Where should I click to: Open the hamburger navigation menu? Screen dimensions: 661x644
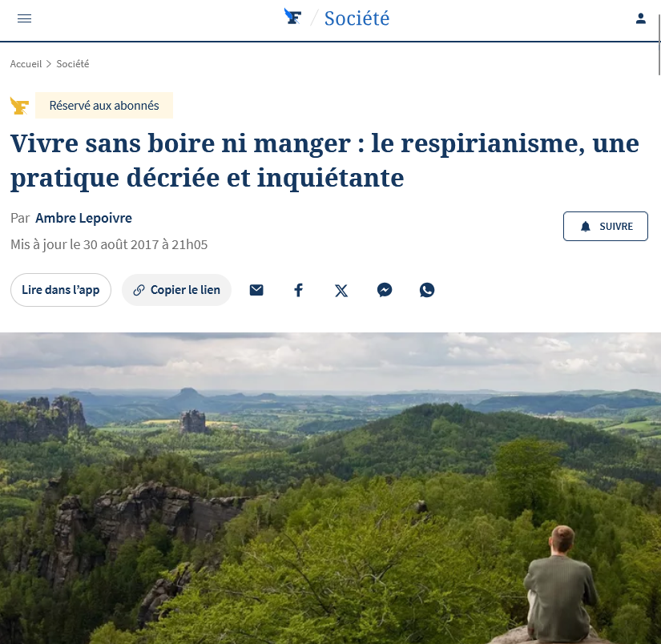click(25, 18)
